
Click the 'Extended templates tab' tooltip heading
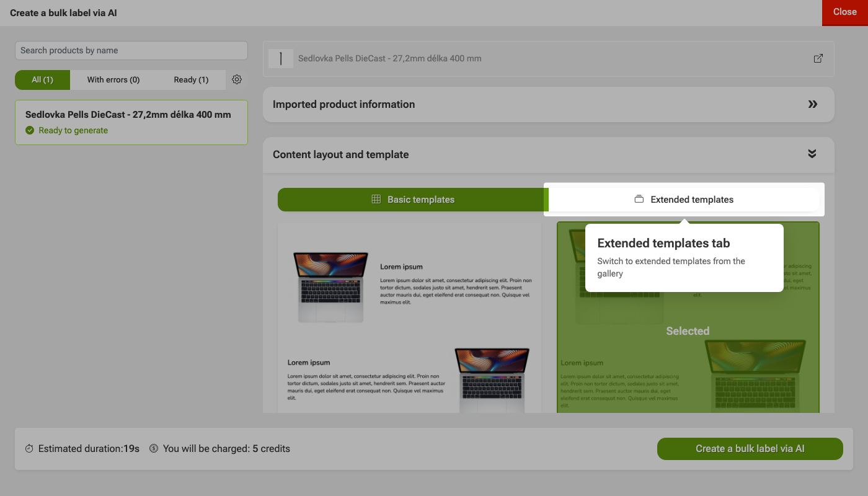tap(663, 243)
